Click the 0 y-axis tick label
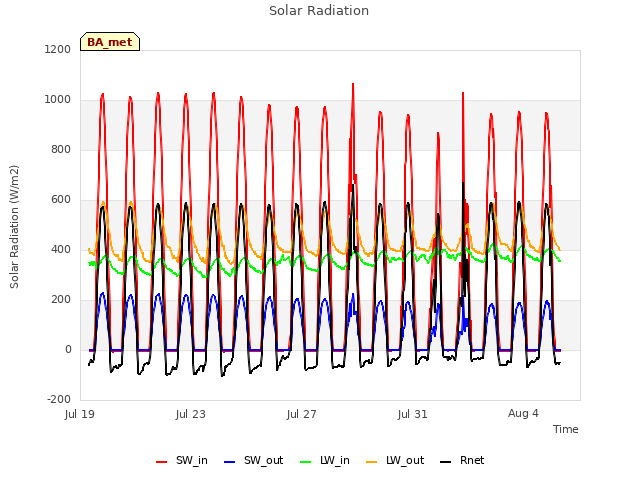The height and width of the screenshot is (480, 640). click(x=68, y=349)
